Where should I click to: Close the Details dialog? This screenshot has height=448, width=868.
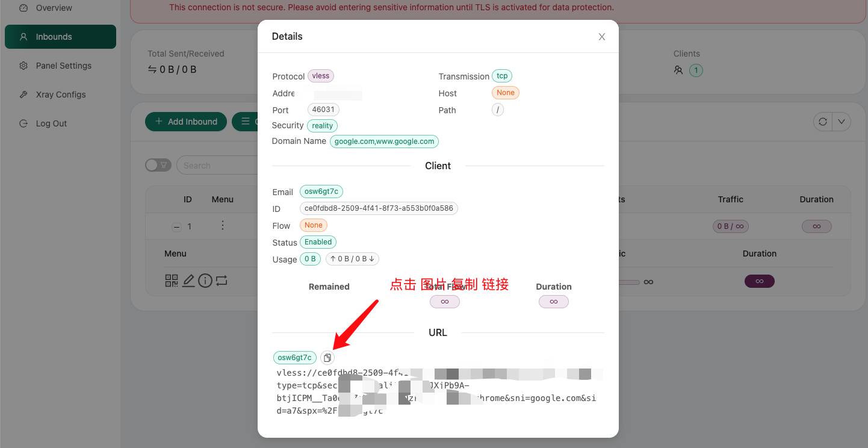pos(601,37)
